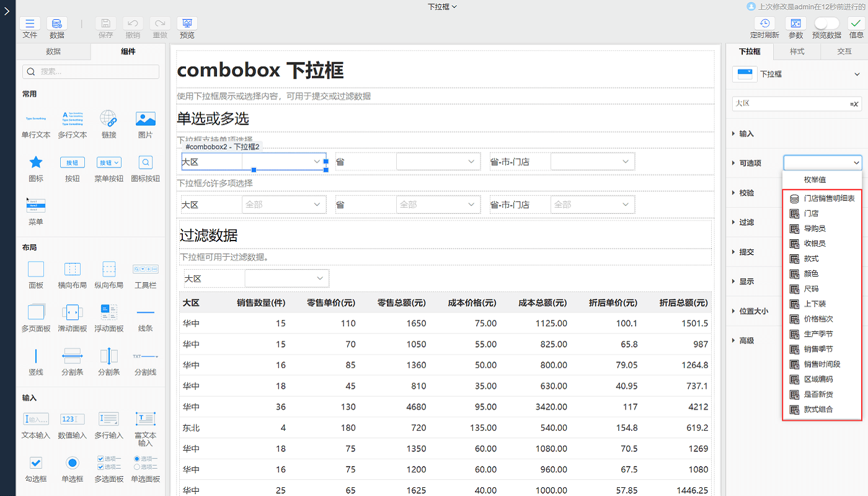Open the 参数 parameters icon
868x496 pixels.
(x=795, y=24)
